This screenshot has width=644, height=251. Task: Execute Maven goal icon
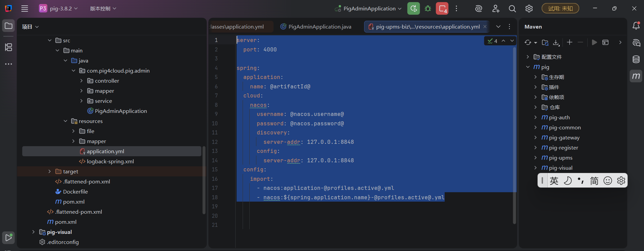click(605, 42)
